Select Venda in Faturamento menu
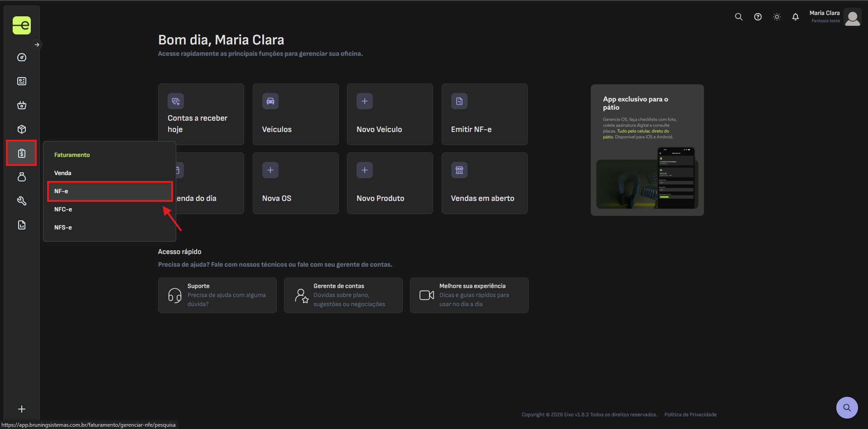Screen dimensions: 868x429 (110, 173)
